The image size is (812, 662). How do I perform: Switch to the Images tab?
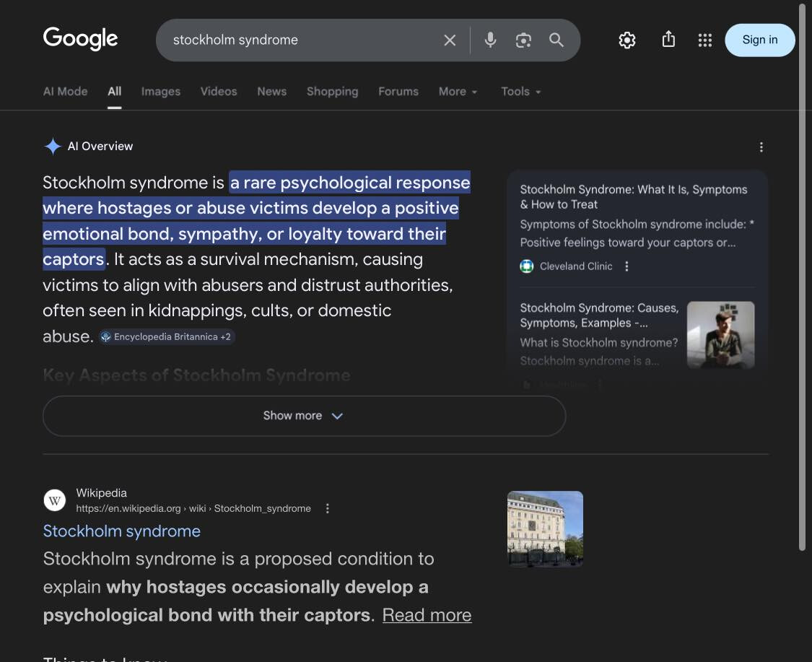pyautogui.click(x=160, y=92)
